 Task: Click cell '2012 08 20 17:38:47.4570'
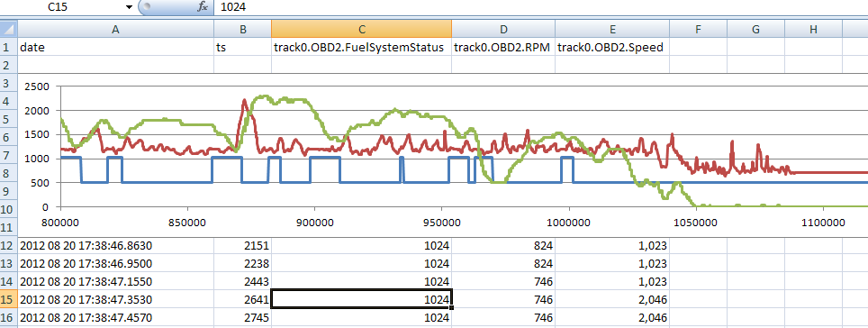[115, 317]
